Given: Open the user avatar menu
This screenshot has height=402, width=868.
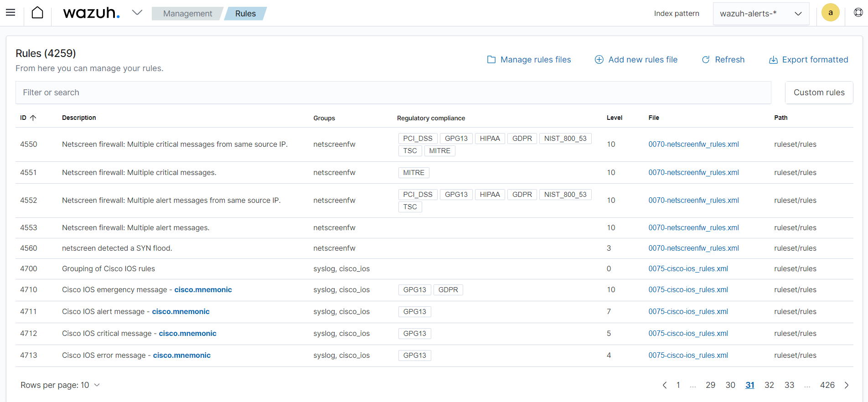Looking at the screenshot, I should point(830,13).
